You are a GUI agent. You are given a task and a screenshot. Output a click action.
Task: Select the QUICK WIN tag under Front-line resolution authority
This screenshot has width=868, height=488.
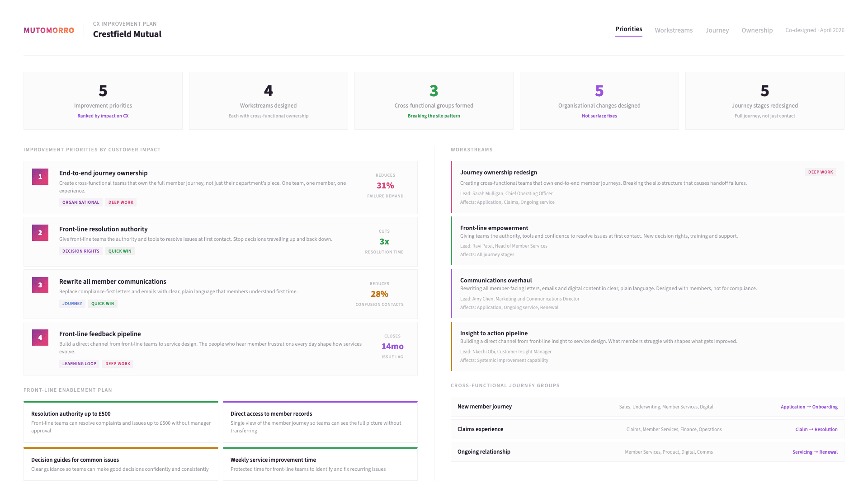pyautogui.click(x=120, y=251)
